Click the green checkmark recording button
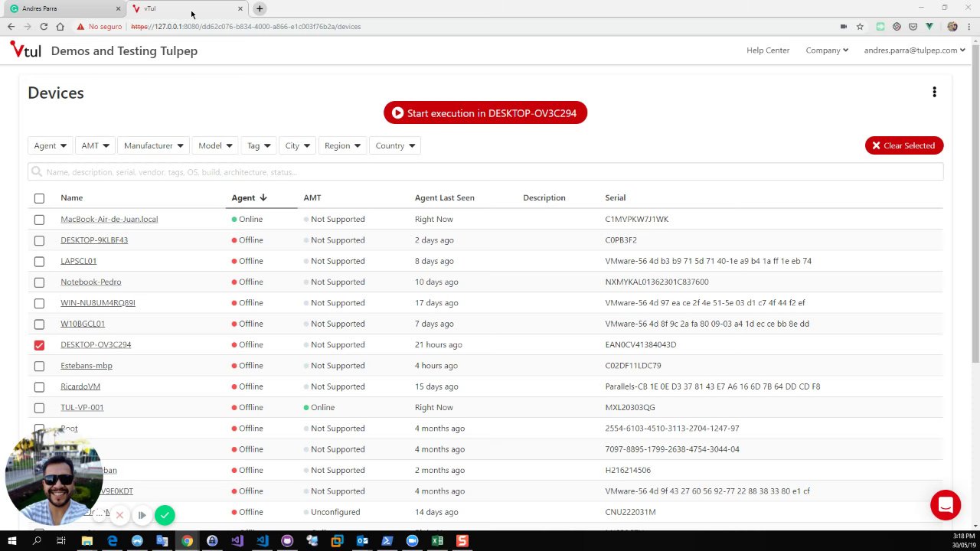The height and width of the screenshot is (551, 980). [165, 515]
